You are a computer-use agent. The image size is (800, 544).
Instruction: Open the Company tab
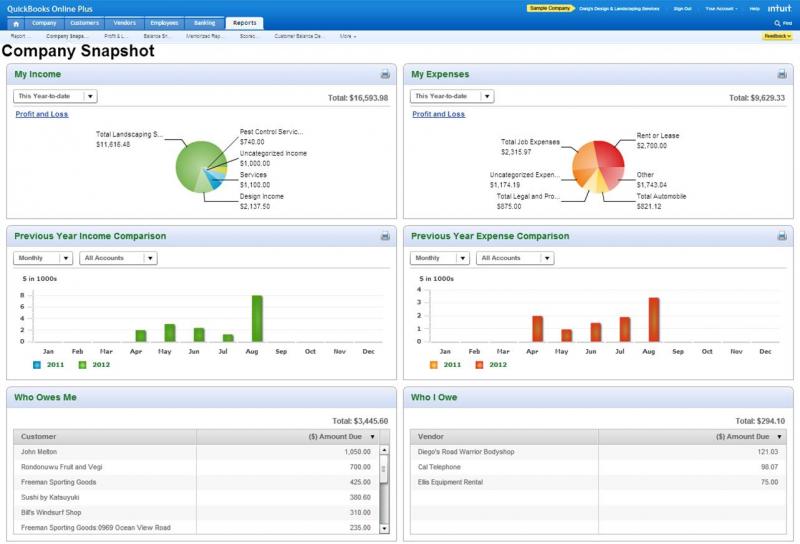(44, 23)
